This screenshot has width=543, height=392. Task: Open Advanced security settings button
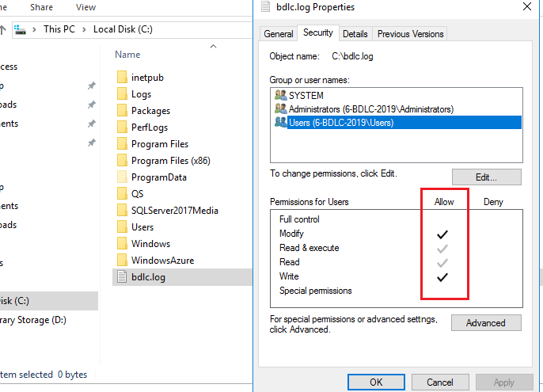pos(486,323)
